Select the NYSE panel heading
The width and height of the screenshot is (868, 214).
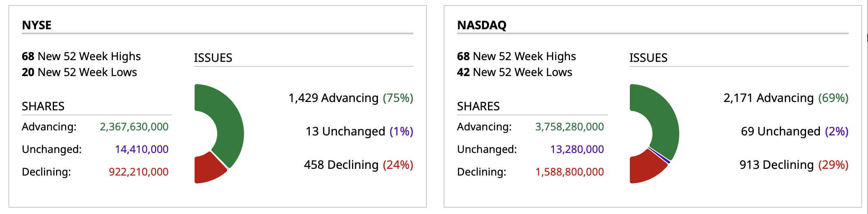[37, 25]
